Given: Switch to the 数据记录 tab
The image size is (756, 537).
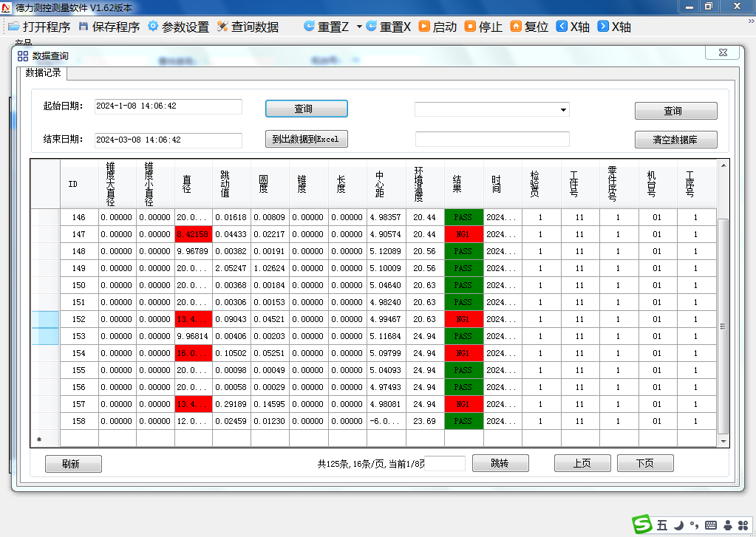Looking at the screenshot, I should [43, 73].
